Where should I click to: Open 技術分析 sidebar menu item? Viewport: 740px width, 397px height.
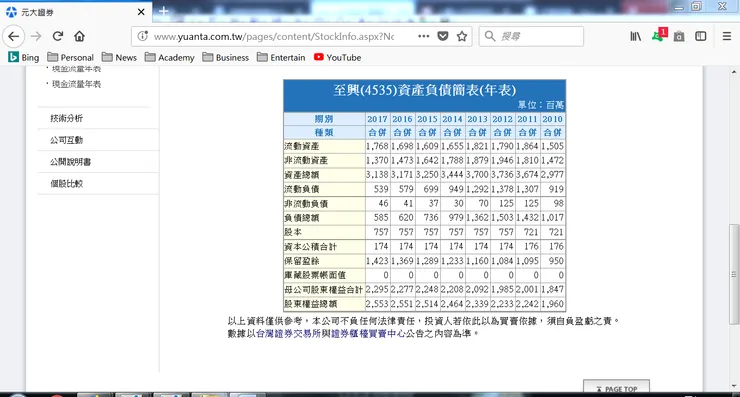67,118
